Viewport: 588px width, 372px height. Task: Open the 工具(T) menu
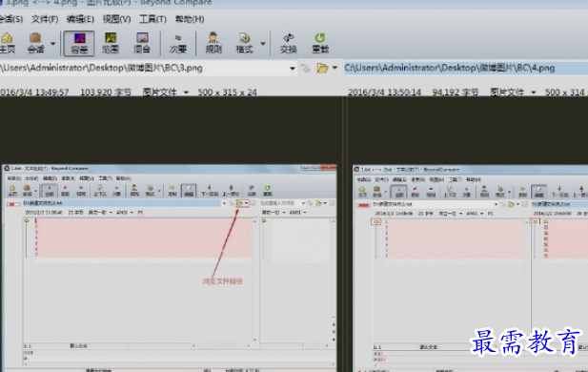click(152, 19)
